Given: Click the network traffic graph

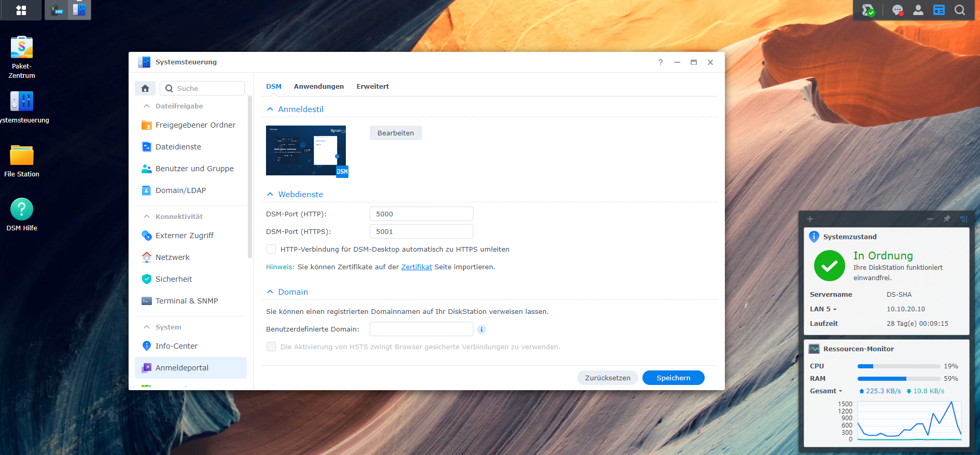Looking at the screenshot, I should [x=909, y=421].
